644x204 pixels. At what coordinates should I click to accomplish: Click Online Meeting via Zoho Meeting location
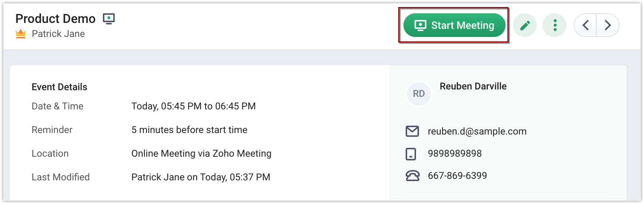pyautogui.click(x=201, y=153)
